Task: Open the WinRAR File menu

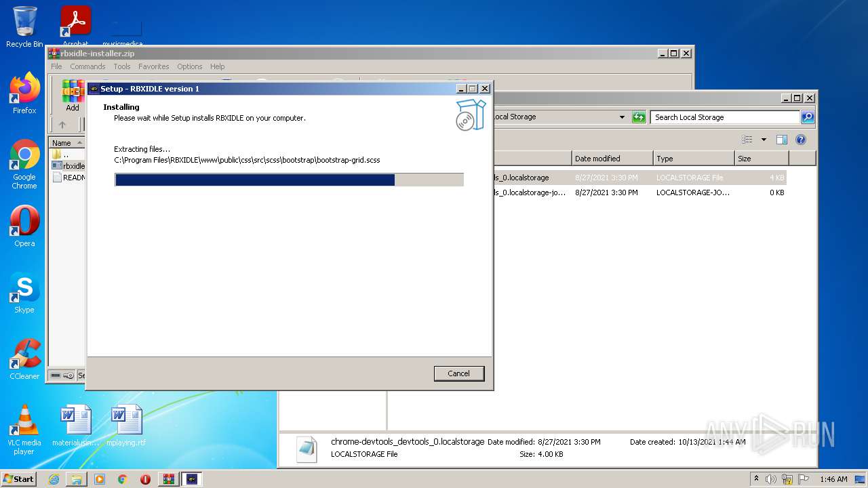Action: (56, 66)
